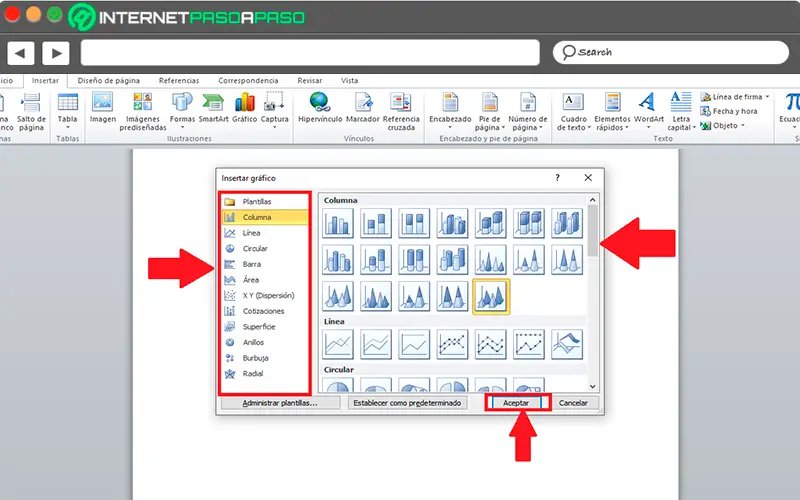Switch to the Vista tab

349,81
